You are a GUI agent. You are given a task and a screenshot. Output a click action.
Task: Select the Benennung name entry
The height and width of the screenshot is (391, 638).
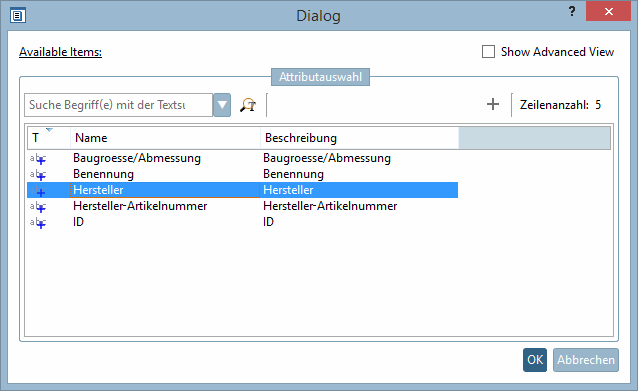[x=103, y=174]
